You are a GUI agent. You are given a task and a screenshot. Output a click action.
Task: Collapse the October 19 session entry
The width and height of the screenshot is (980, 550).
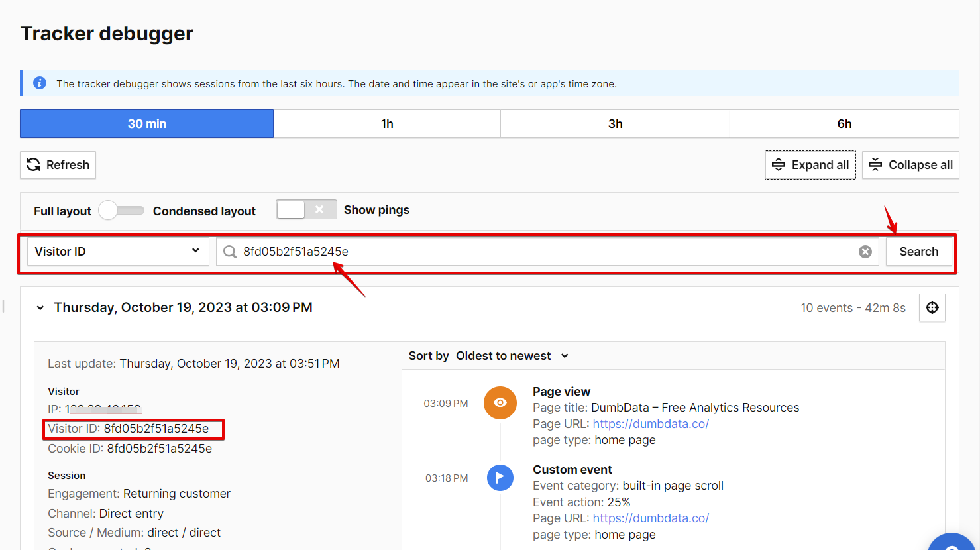click(40, 307)
